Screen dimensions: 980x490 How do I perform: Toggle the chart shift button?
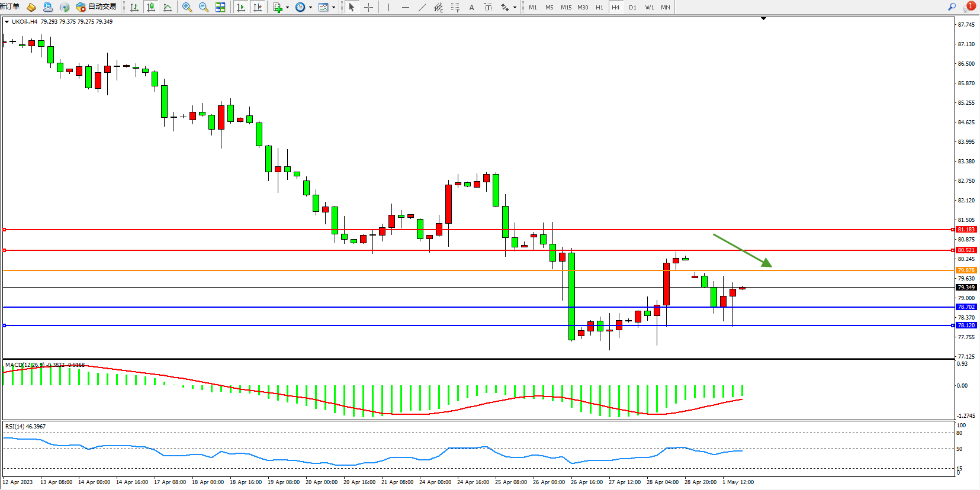pyautogui.click(x=258, y=7)
